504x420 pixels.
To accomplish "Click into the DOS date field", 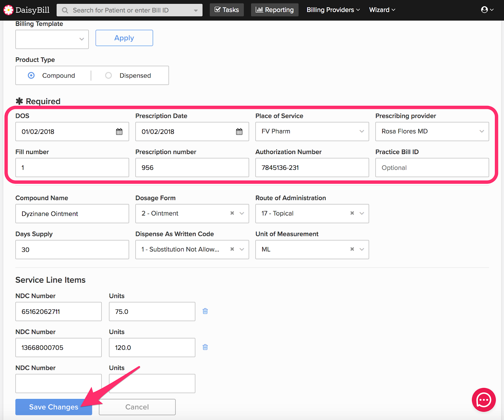I will click(72, 131).
